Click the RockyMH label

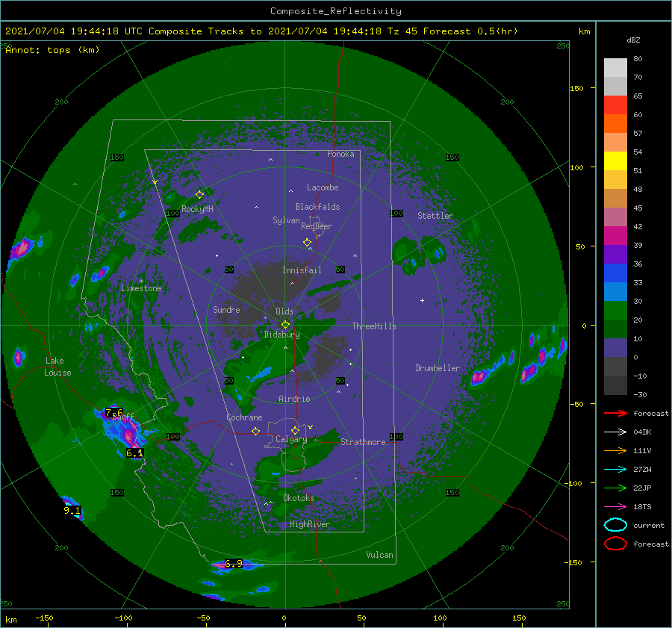197,209
